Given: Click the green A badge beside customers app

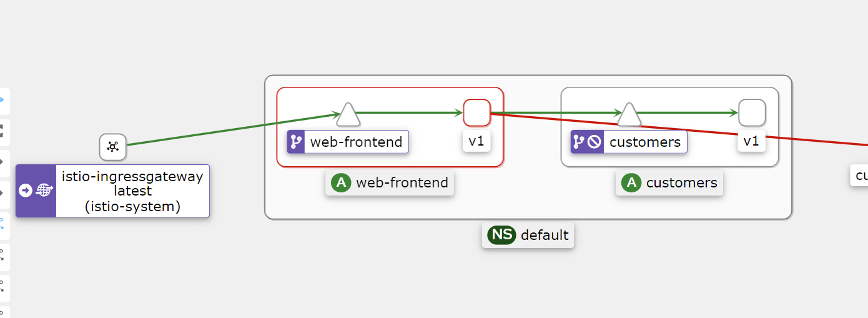Looking at the screenshot, I should coord(631,183).
